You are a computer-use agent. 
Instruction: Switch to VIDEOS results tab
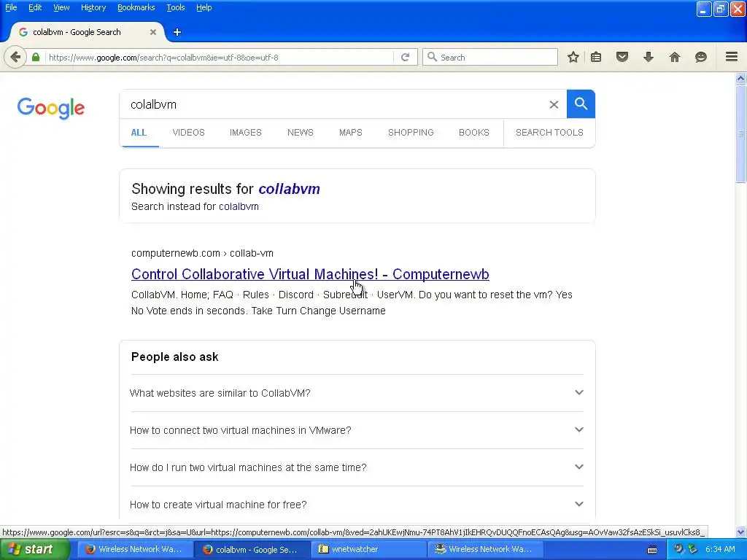pos(188,133)
